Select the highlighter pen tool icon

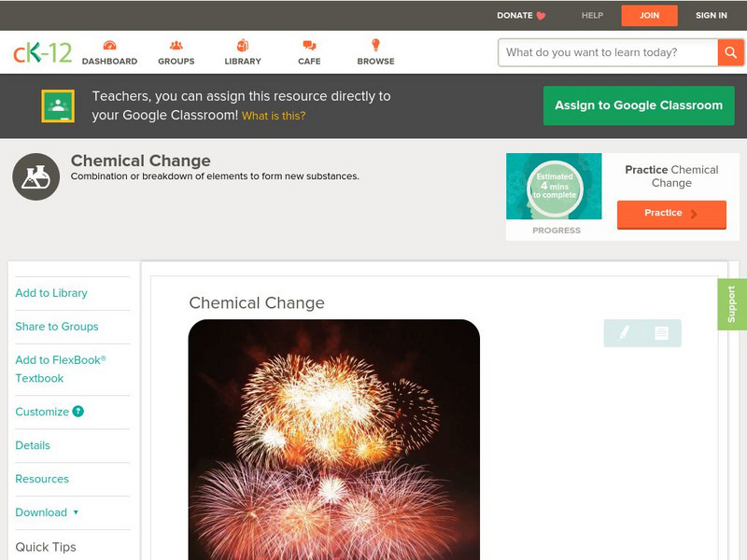pos(624,333)
